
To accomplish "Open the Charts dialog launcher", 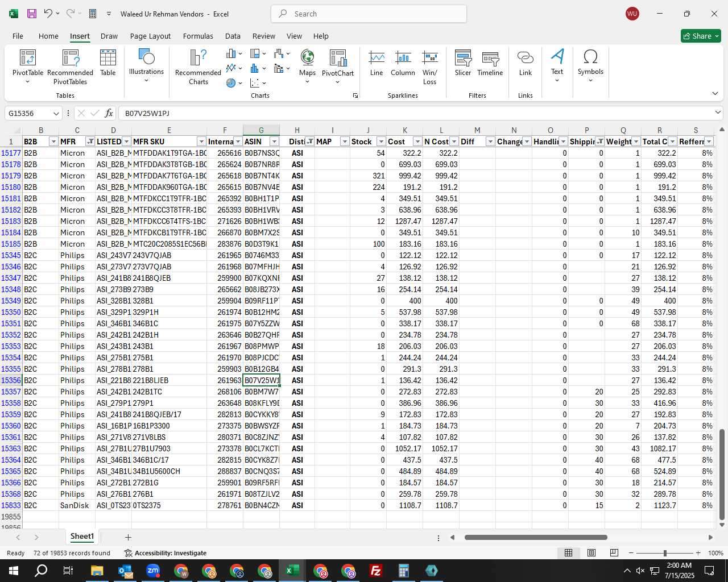I will [355, 95].
